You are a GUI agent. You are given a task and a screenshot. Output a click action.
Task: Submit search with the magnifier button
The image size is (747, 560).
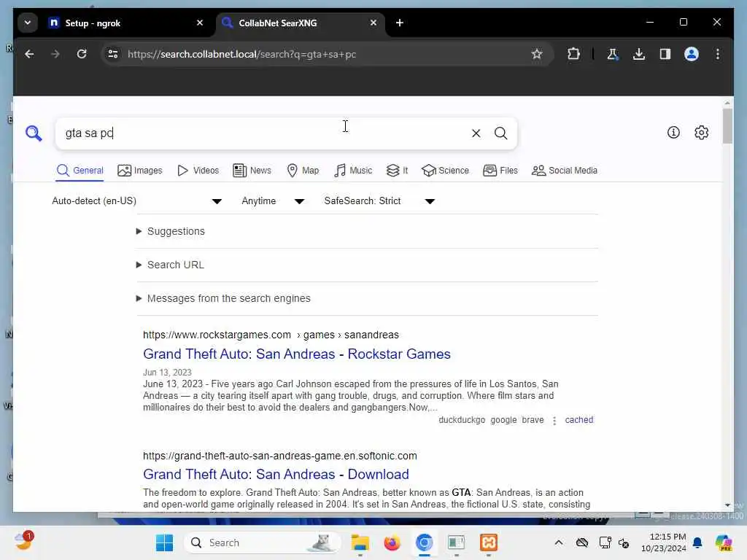pyautogui.click(x=500, y=133)
